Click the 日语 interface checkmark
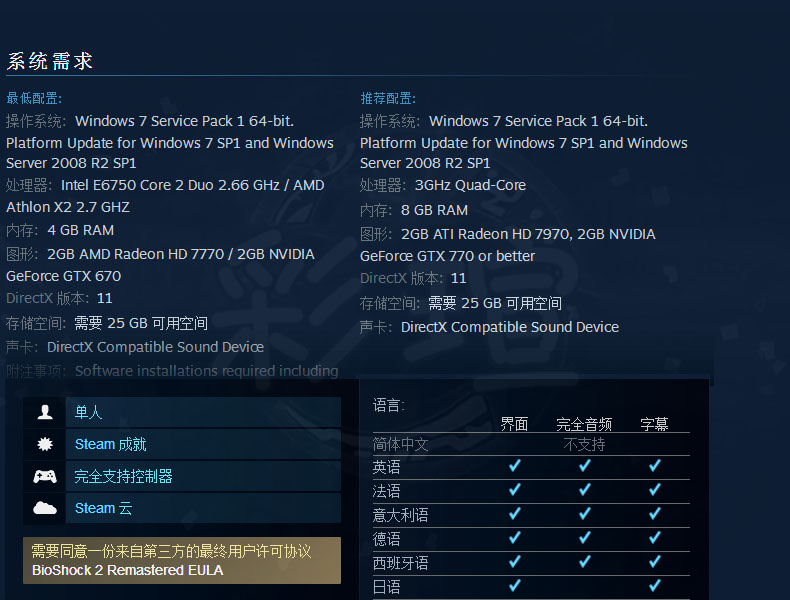 tap(514, 585)
